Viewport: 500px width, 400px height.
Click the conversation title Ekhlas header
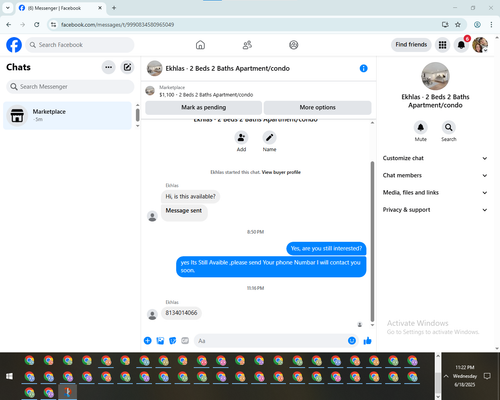pos(228,69)
